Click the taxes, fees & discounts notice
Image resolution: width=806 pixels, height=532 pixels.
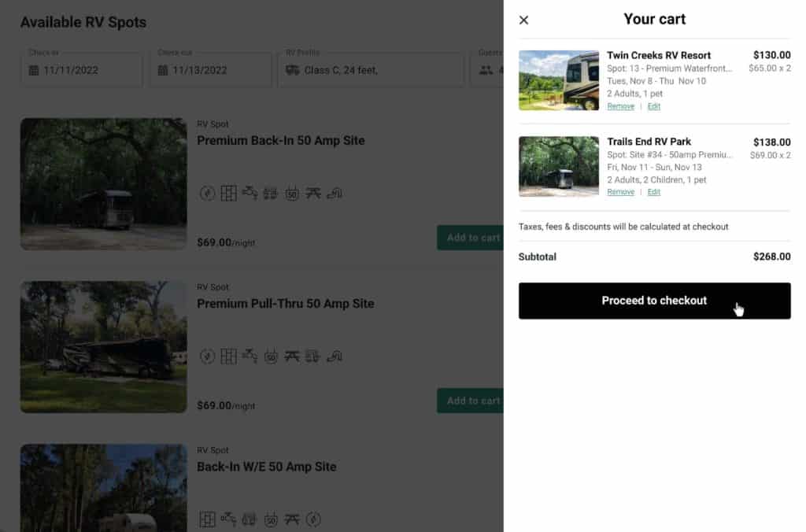coord(623,227)
